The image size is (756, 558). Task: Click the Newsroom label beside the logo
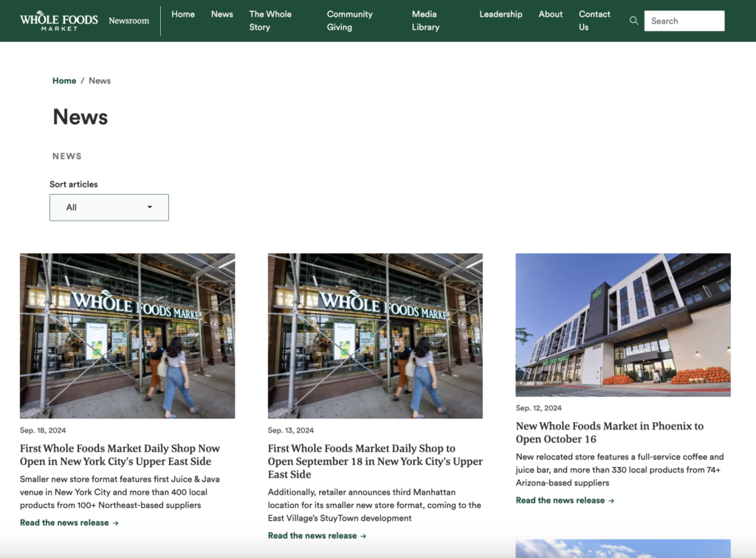(128, 21)
